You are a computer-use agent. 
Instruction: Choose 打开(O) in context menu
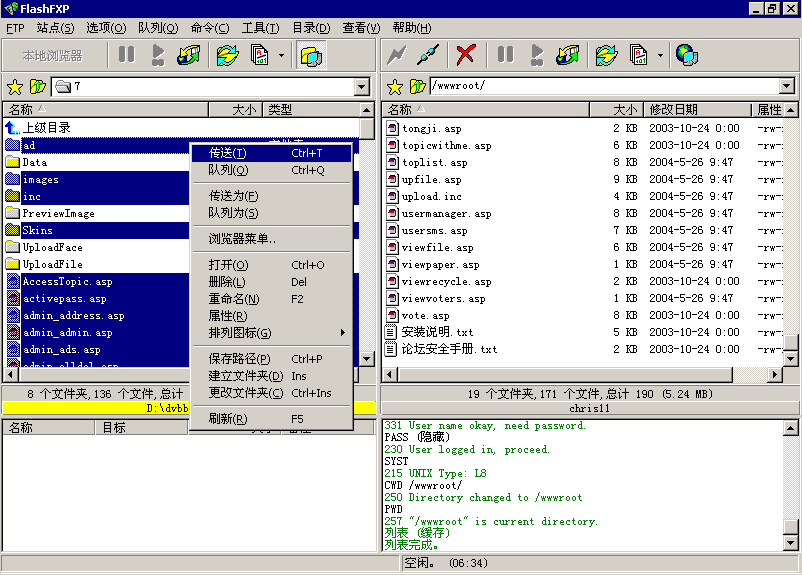[x=272, y=265]
